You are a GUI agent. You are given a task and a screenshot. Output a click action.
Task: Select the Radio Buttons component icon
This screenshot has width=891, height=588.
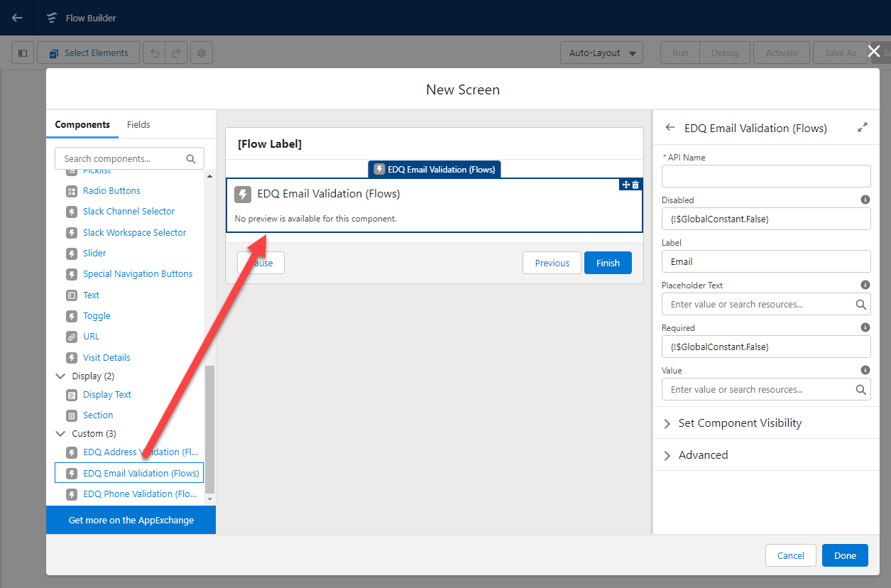[x=71, y=191]
